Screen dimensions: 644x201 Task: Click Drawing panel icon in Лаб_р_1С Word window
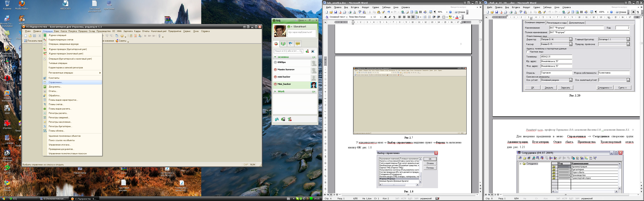(x=586, y=12)
